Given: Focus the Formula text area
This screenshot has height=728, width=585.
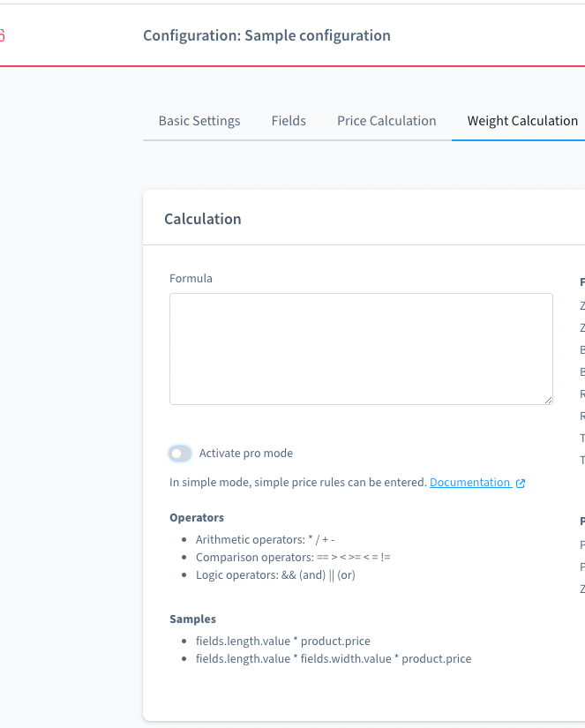Looking at the screenshot, I should click(x=361, y=349).
